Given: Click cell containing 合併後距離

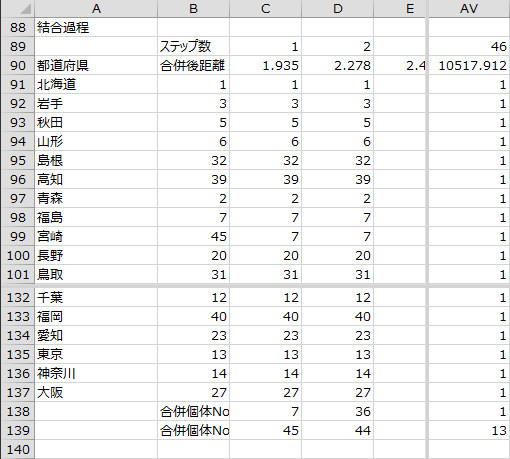Looking at the screenshot, I should pyautogui.click(x=193, y=65).
